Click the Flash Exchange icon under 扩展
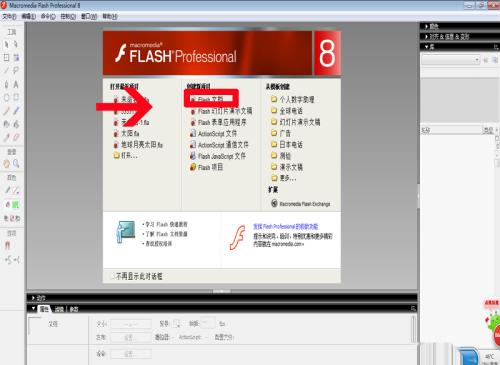The height and width of the screenshot is (365, 500). 274,203
